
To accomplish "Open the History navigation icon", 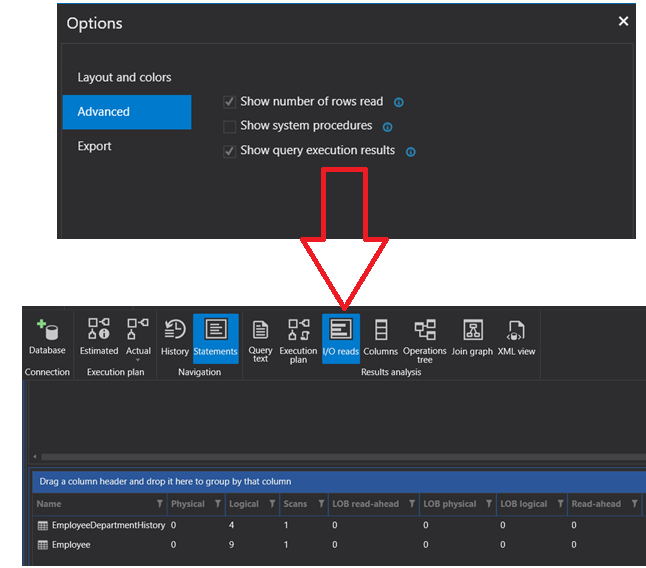I will pyautogui.click(x=175, y=337).
